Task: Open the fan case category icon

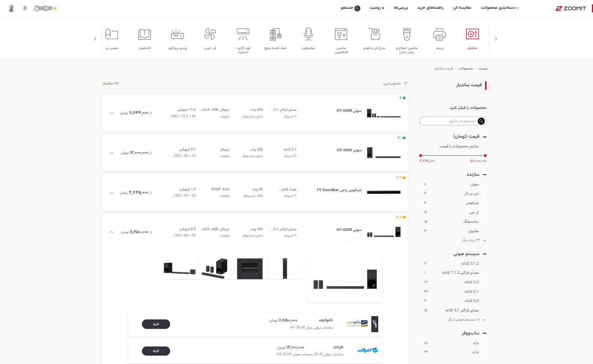Action: click(x=210, y=34)
